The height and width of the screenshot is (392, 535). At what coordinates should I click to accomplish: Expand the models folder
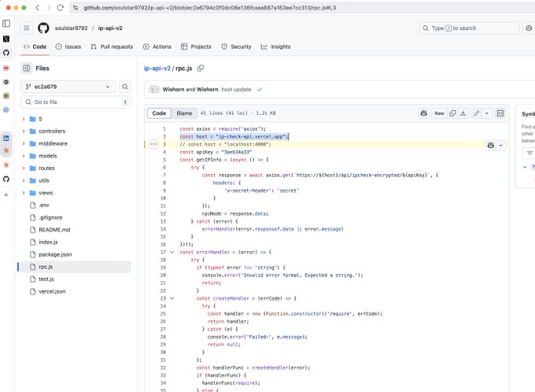coord(24,156)
